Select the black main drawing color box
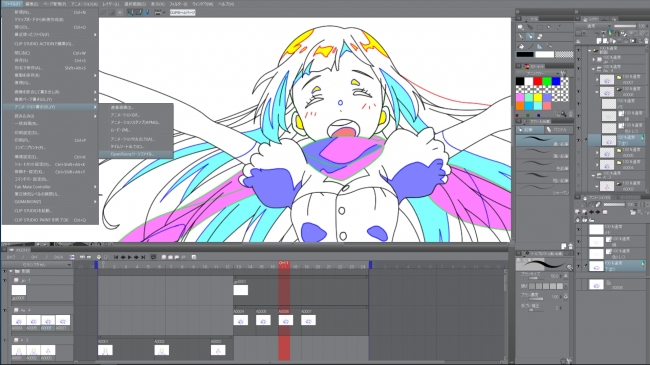The width and height of the screenshot is (650, 365). (x=524, y=54)
